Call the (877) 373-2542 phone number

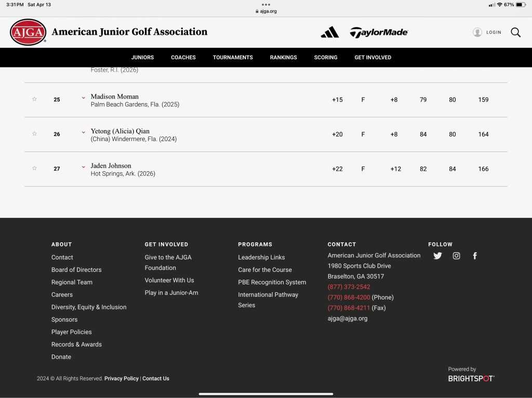tap(349, 287)
